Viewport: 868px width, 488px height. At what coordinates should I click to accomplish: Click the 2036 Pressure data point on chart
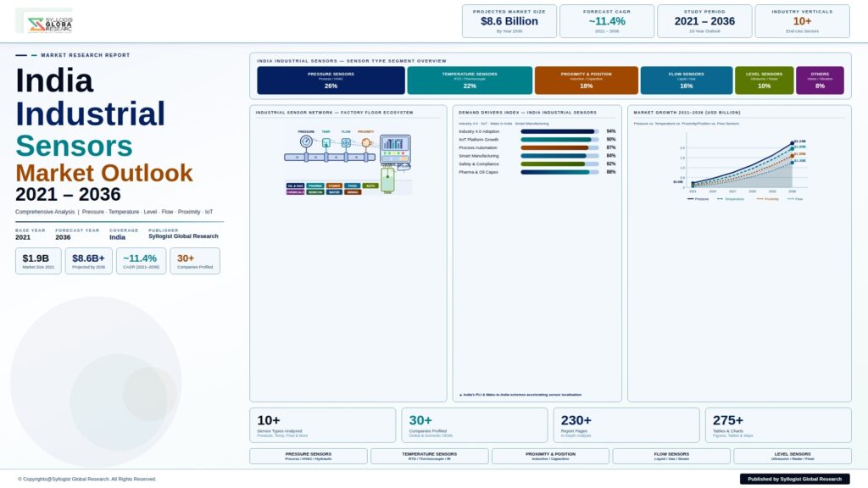(x=792, y=143)
